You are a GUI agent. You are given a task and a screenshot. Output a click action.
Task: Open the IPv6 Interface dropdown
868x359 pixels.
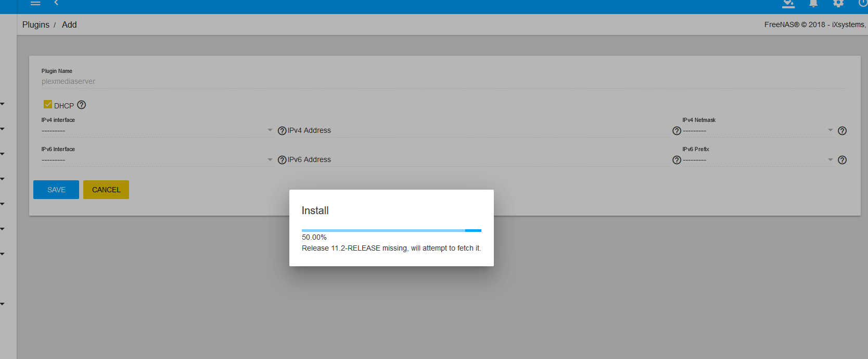point(157,159)
